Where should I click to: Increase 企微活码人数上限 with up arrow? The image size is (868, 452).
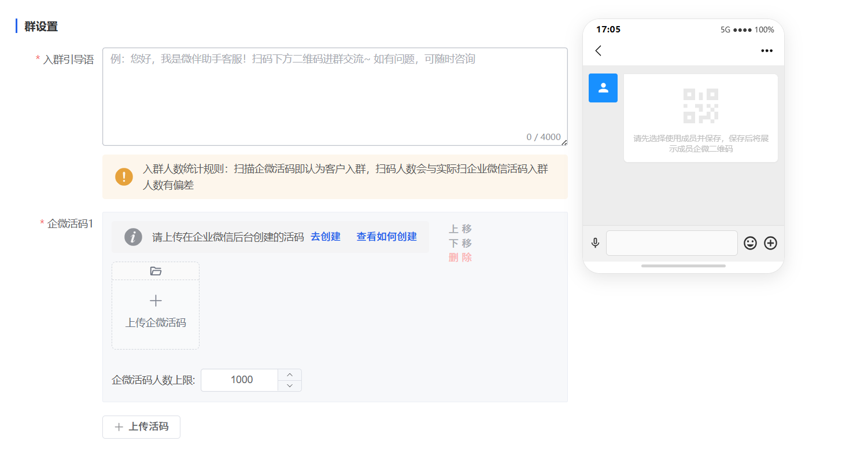click(x=290, y=374)
